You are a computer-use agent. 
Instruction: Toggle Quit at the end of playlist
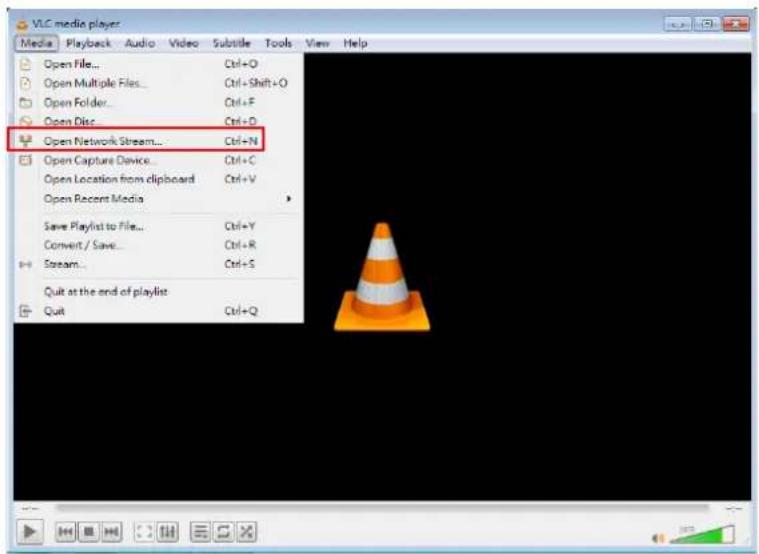click(x=159, y=292)
